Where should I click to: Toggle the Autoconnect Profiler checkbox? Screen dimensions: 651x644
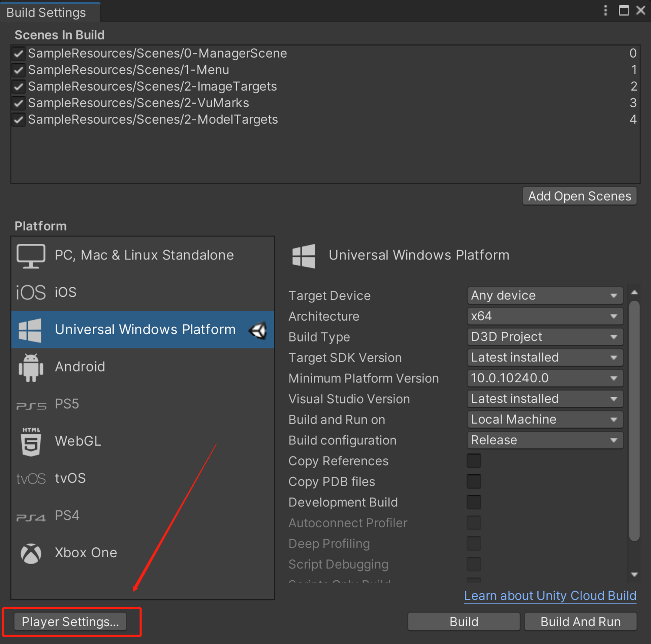(474, 523)
